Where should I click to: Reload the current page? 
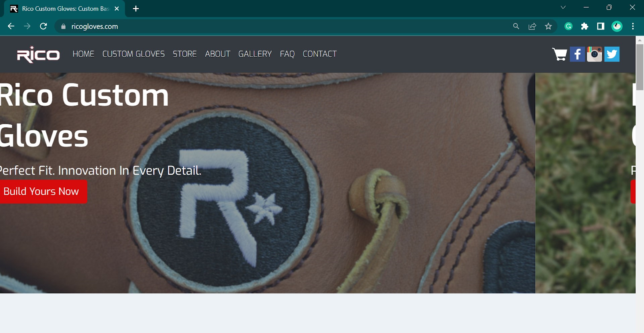[43, 27]
